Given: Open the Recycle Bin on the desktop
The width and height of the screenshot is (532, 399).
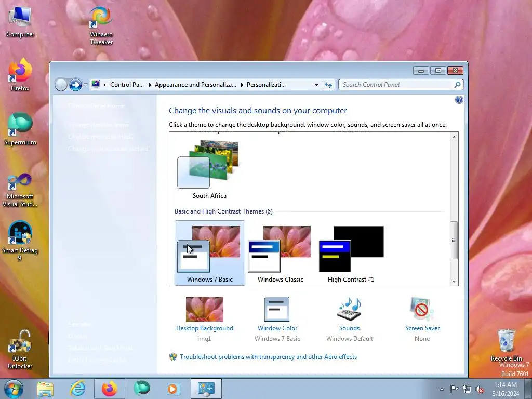Looking at the screenshot, I should tap(506, 345).
